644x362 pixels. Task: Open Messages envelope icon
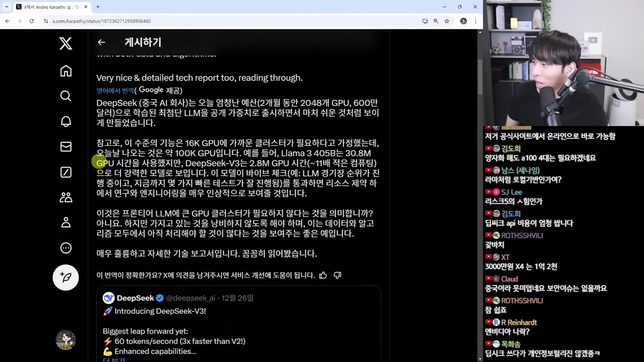click(x=66, y=147)
